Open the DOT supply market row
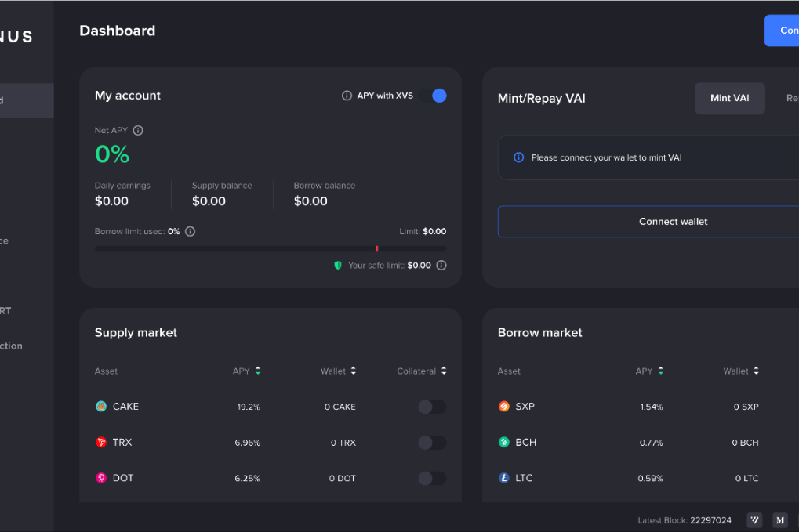The width and height of the screenshot is (799, 532). point(271,478)
